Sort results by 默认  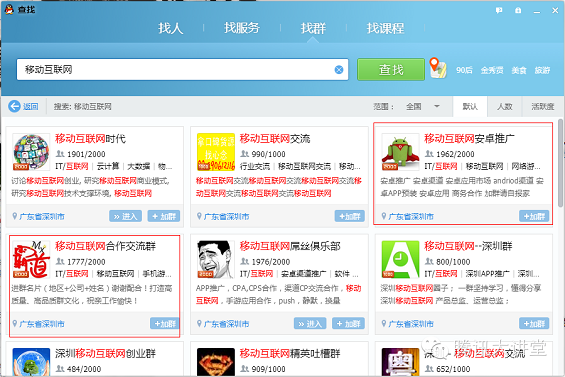tap(470, 106)
